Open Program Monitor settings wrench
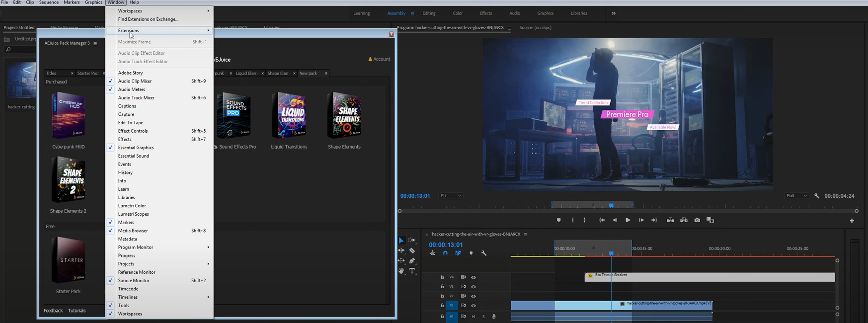The width and height of the screenshot is (868, 323). tap(816, 196)
